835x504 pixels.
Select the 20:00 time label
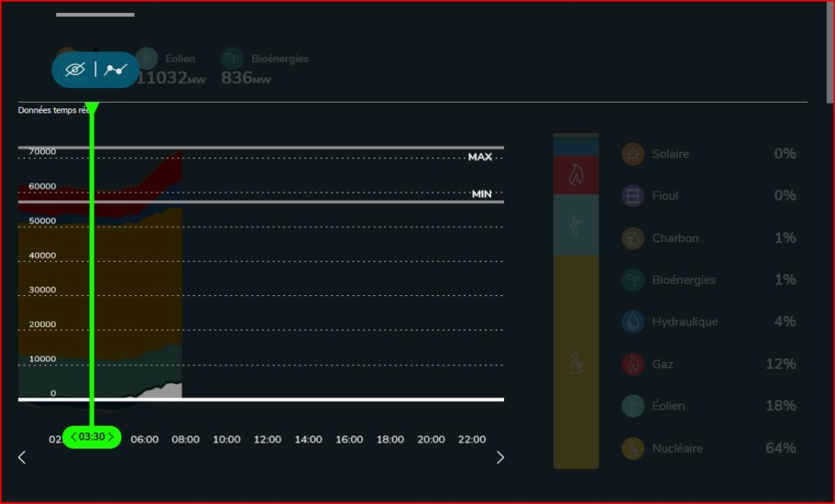431,440
